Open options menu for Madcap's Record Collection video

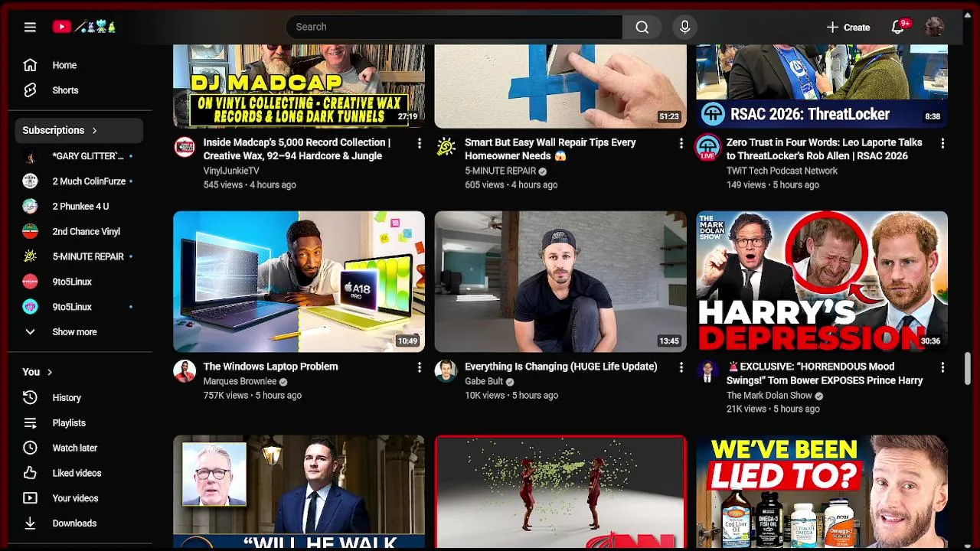pyautogui.click(x=419, y=143)
